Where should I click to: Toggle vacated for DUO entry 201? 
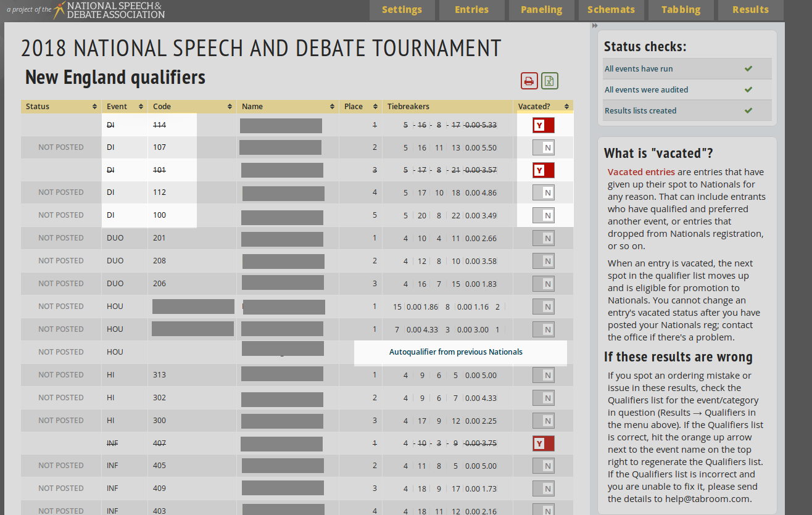click(x=544, y=238)
